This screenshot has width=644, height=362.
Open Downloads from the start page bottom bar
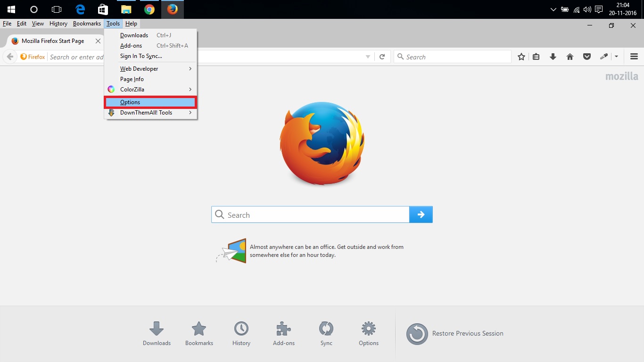point(157,334)
